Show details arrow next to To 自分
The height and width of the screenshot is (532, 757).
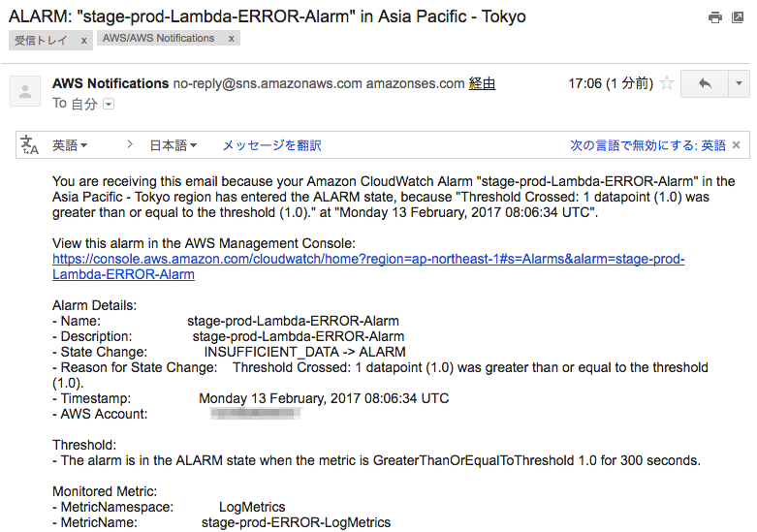tap(109, 104)
